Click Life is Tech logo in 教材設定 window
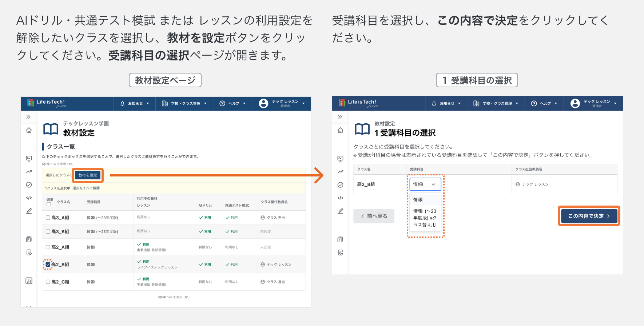Viewport: 644px width, 326px height. [47, 103]
